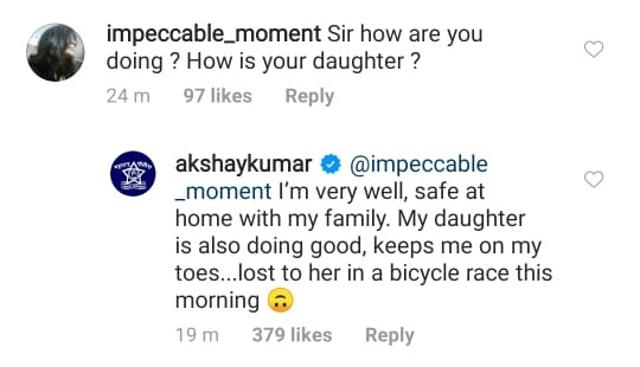Open impeccable_moment's profile picture
Viewport: 640px width, 367px height.
pos(56,52)
